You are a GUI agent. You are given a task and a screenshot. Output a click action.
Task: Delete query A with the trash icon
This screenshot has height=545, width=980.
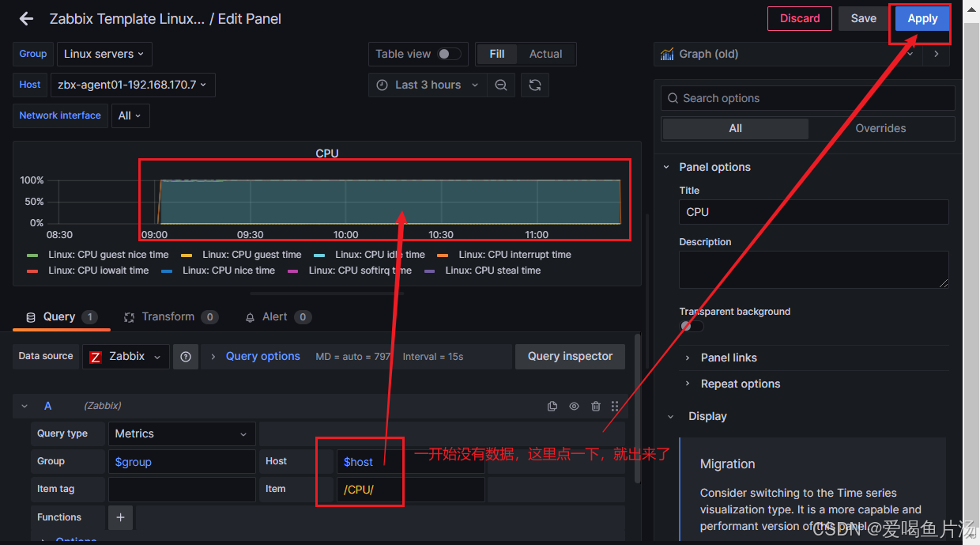click(x=595, y=406)
